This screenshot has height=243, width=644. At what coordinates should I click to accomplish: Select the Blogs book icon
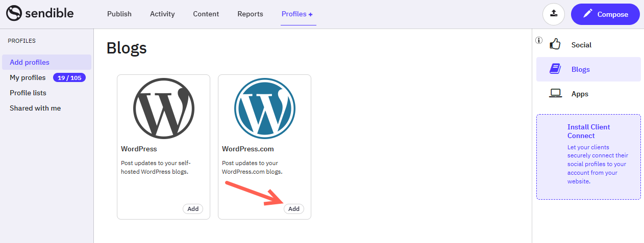pos(555,69)
